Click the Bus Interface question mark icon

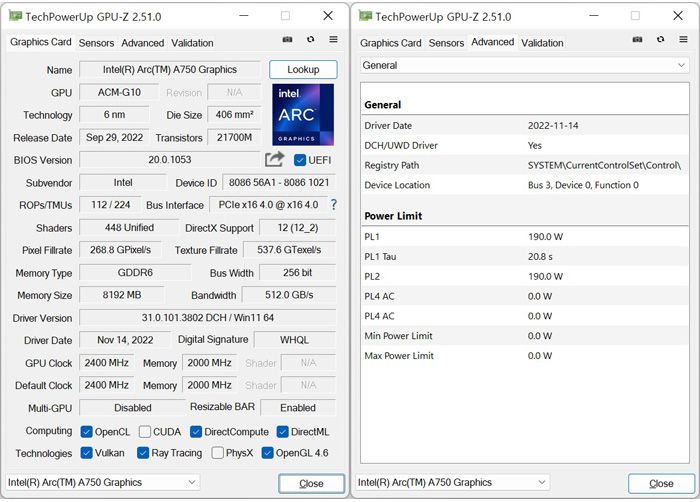tap(334, 205)
